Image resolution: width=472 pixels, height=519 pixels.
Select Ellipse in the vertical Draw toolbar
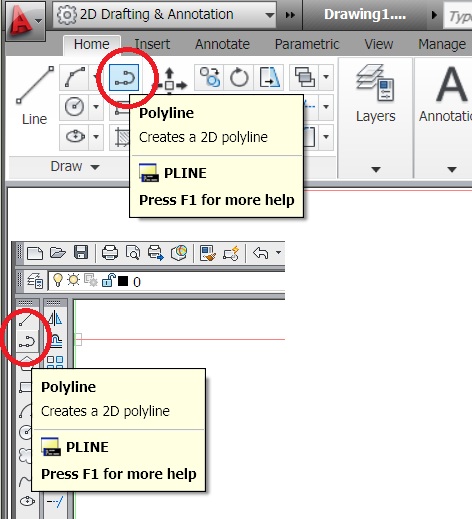[26, 501]
